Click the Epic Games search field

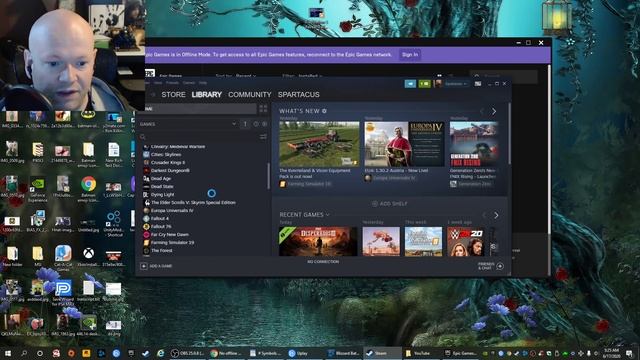pos(503,76)
